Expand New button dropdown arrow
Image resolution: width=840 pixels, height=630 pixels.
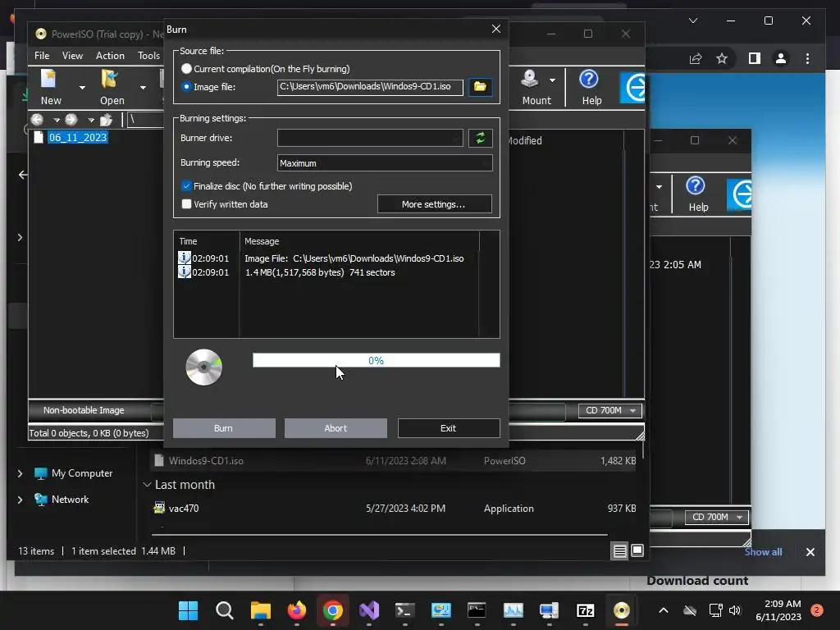click(x=82, y=87)
